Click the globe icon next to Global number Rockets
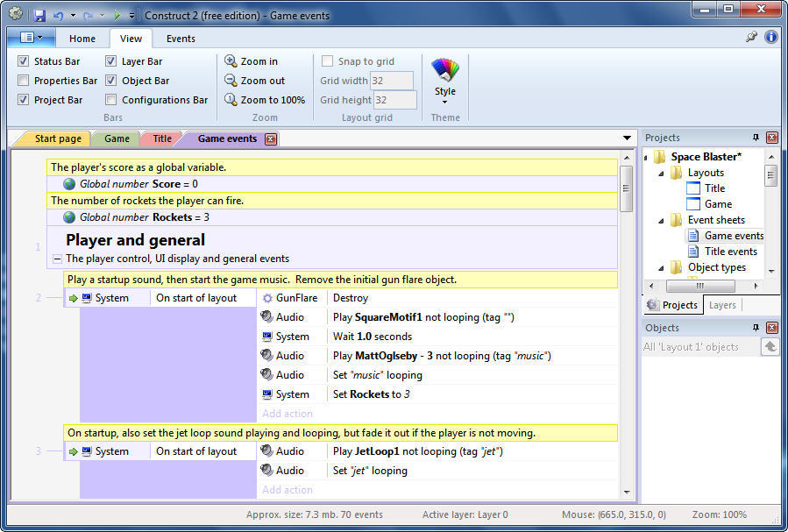Viewport: 788px width, 532px height. pos(69,217)
